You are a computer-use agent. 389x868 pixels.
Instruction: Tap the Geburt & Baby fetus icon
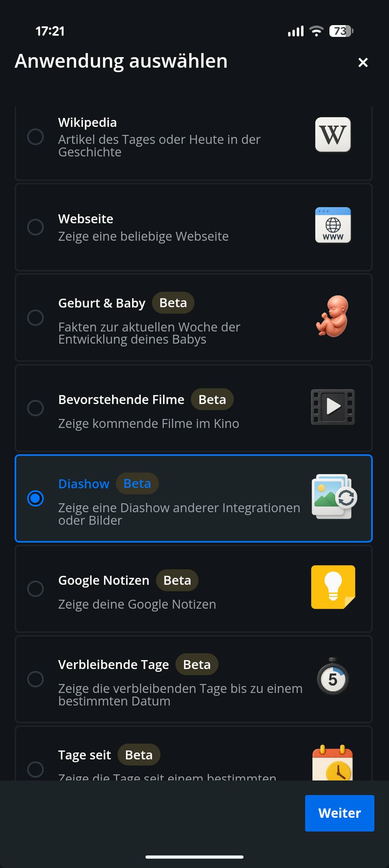[x=333, y=316]
